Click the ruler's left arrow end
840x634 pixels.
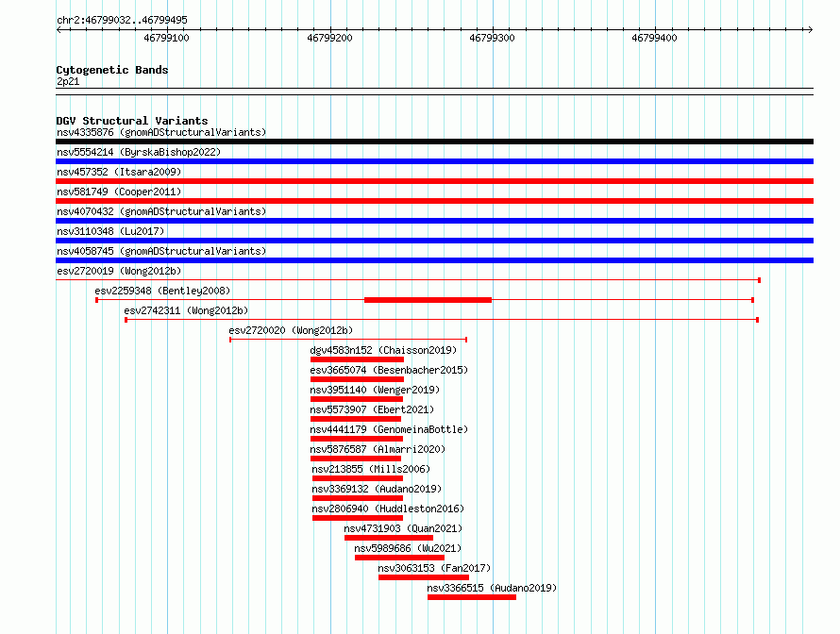point(59,30)
